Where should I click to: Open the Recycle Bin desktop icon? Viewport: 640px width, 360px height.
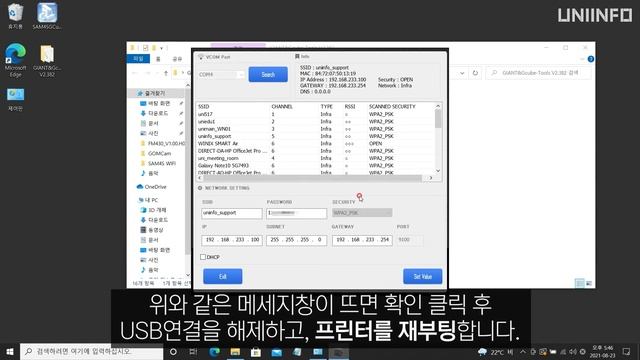tap(15, 16)
